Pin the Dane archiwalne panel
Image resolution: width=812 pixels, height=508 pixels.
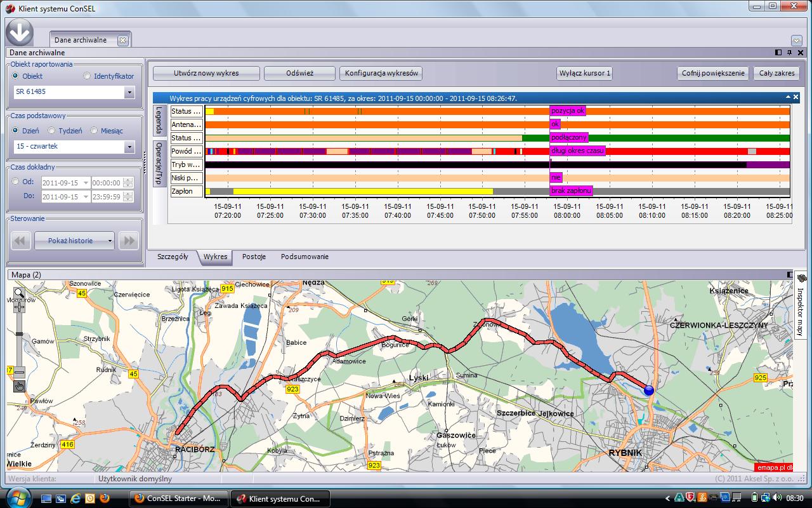coord(789,53)
